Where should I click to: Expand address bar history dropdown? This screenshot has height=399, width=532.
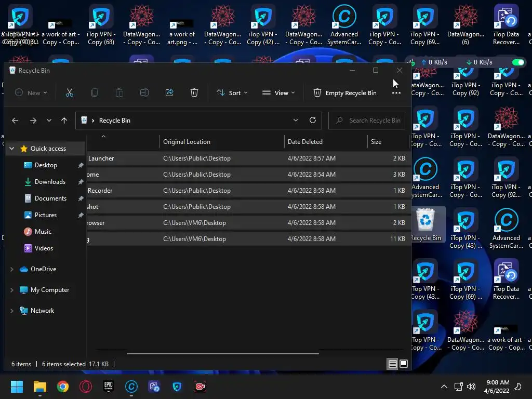296,120
